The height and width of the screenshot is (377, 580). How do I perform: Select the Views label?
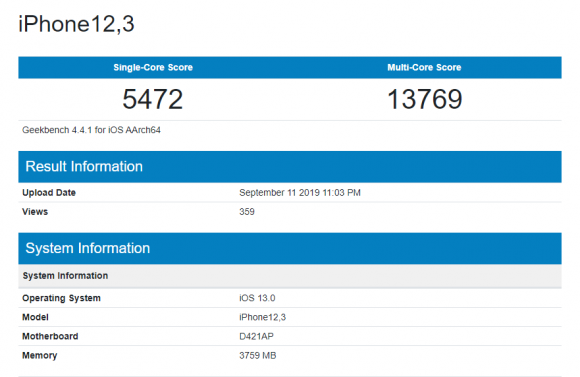tap(35, 212)
